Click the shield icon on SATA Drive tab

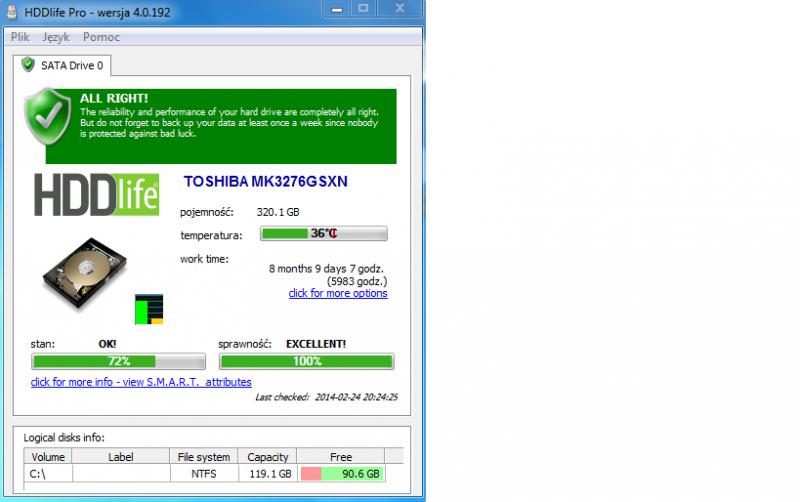point(28,65)
